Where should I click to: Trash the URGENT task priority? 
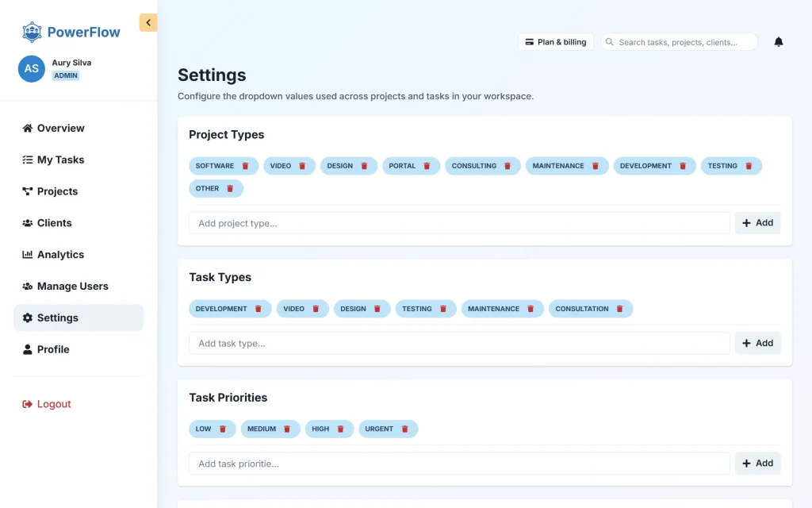405,429
